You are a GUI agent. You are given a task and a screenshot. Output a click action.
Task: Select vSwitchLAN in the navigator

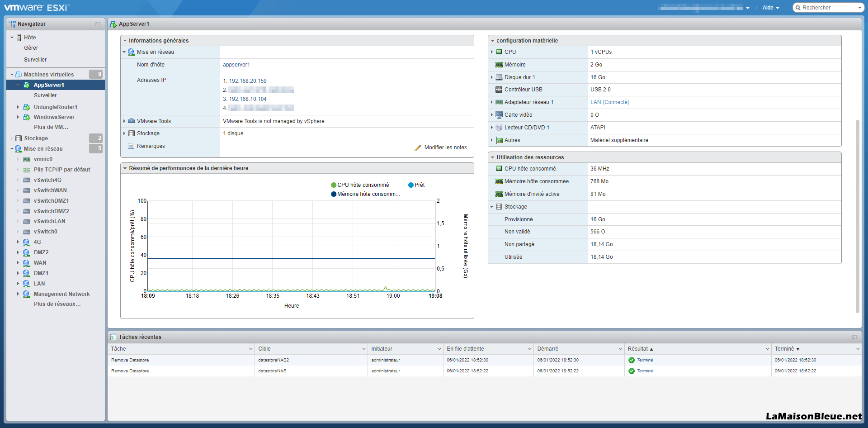pos(49,221)
